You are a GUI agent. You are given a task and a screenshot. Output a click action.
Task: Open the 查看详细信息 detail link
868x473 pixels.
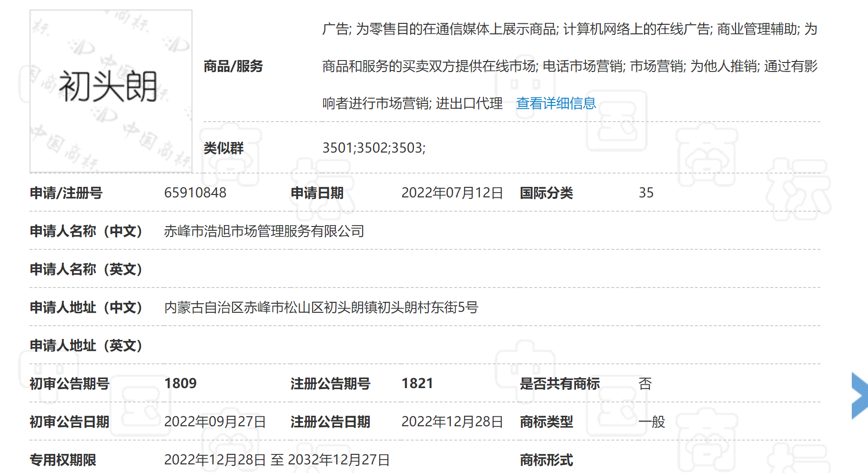pyautogui.click(x=555, y=102)
